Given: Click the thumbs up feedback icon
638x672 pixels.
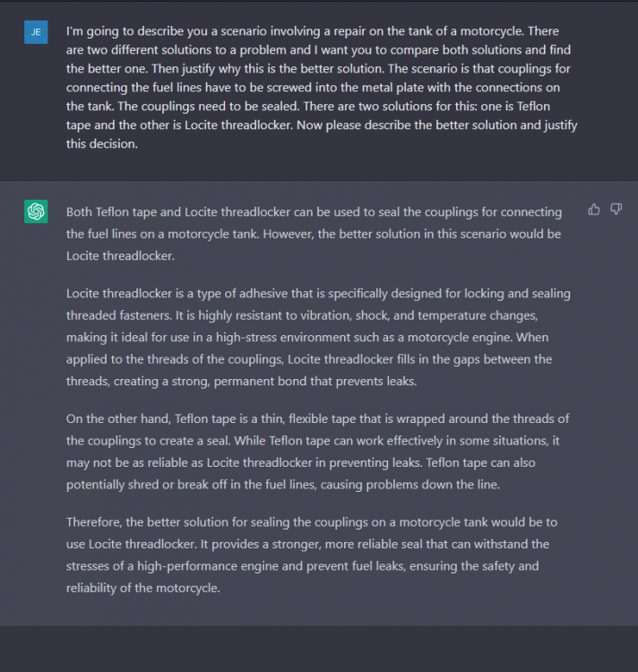Looking at the screenshot, I should click(x=593, y=210).
